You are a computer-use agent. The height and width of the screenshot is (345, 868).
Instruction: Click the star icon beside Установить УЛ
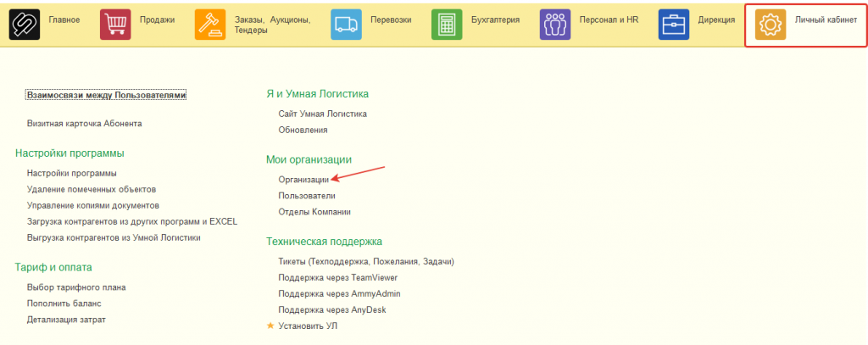coord(270,326)
